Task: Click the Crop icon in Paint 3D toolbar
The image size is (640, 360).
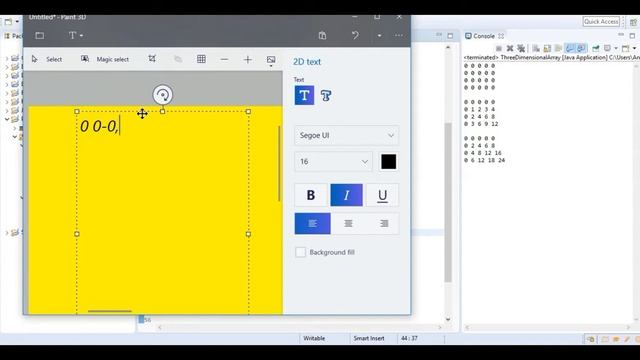Action: 152,59
